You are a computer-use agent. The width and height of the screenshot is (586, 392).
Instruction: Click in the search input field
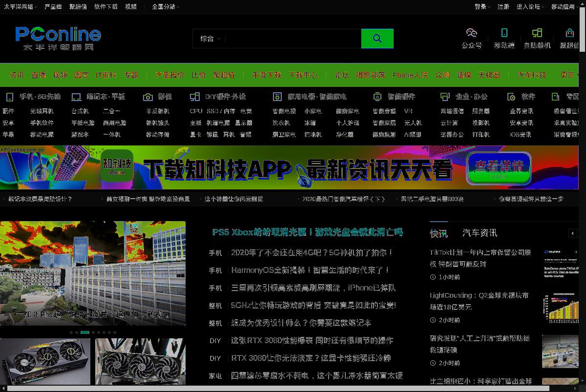293,39
